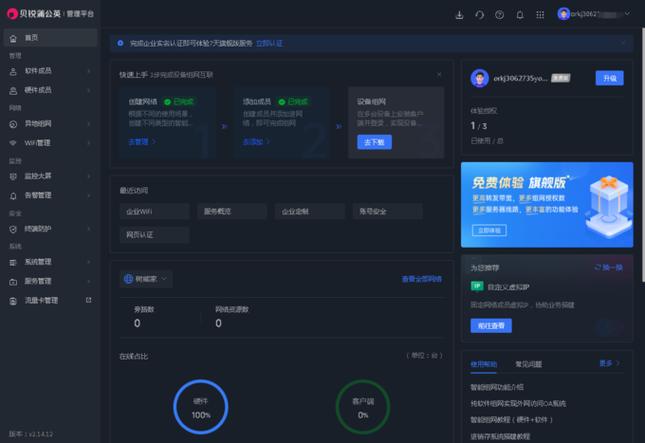Click the 流量卡管理 card icon in sidebar
Viewport: 645px width, 443px height.
pos(13,301)
